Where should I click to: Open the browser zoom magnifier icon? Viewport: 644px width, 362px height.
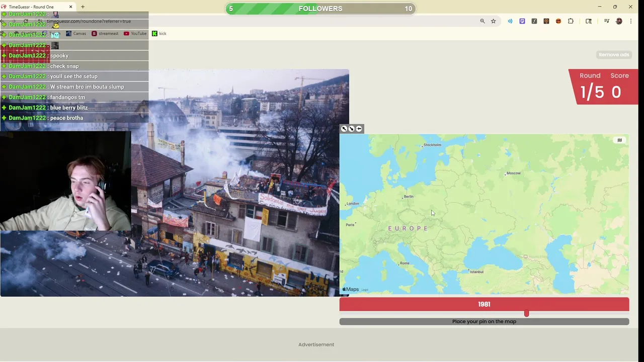(x=482, y=21)
